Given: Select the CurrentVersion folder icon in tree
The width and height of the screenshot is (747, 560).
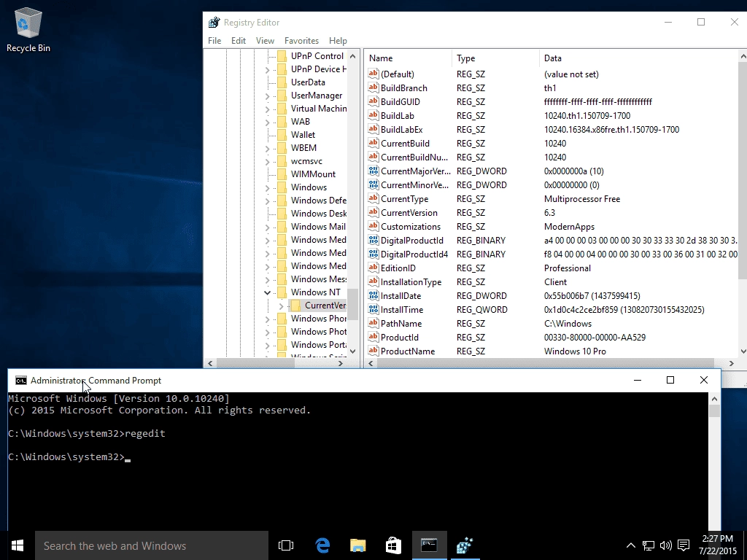Looking at the screenshot, I should coord(295,306).
